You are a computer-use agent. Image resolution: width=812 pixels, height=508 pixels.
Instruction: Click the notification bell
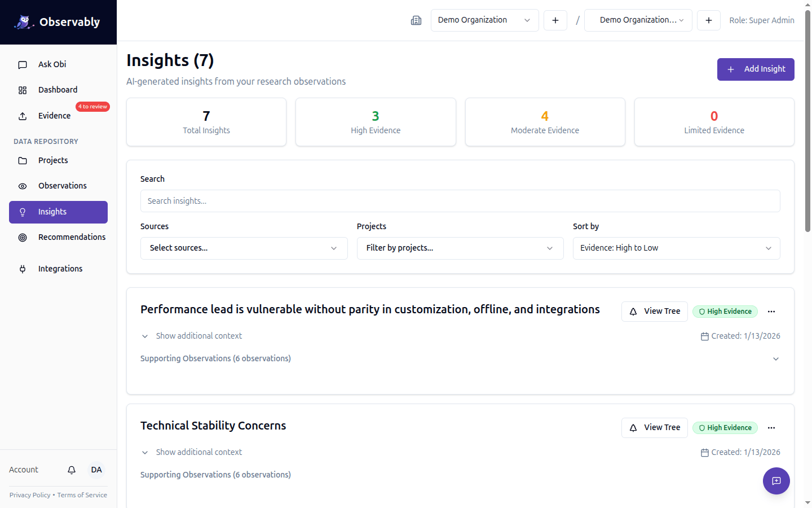(x=71, y=470)
